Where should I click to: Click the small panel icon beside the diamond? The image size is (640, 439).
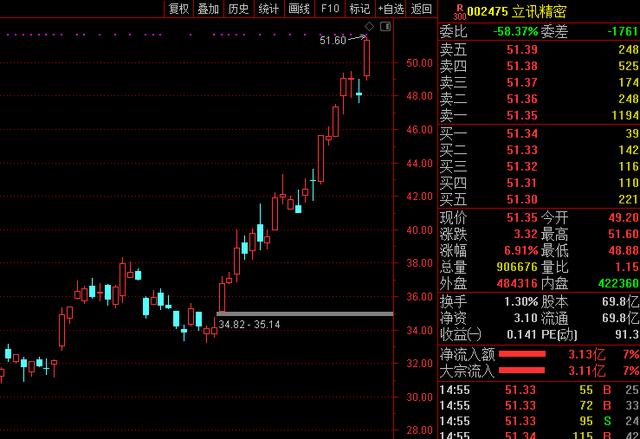(385, 27)
